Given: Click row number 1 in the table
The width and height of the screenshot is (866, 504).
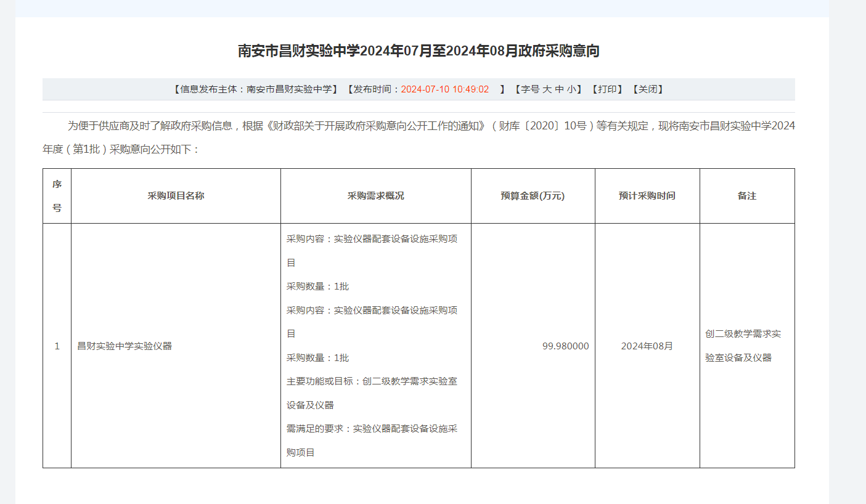Looking at the screenshot, I should 57,346.
